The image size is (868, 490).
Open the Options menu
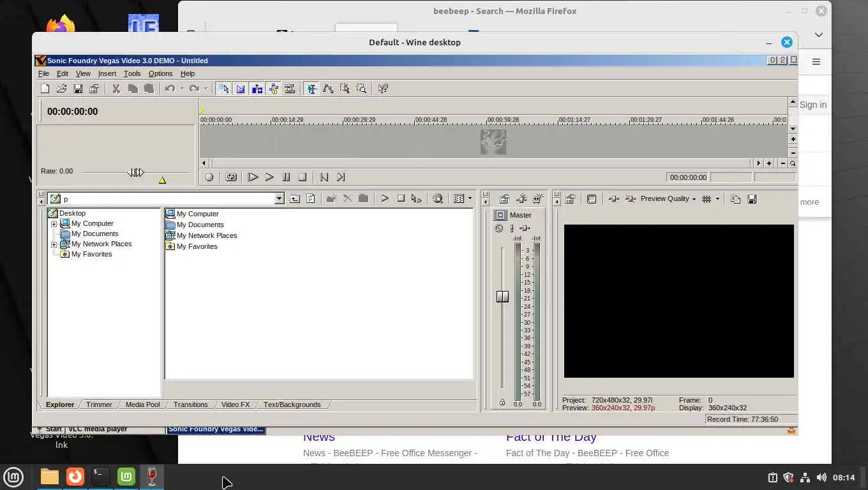pyautogui.click(x=160, y=74)
